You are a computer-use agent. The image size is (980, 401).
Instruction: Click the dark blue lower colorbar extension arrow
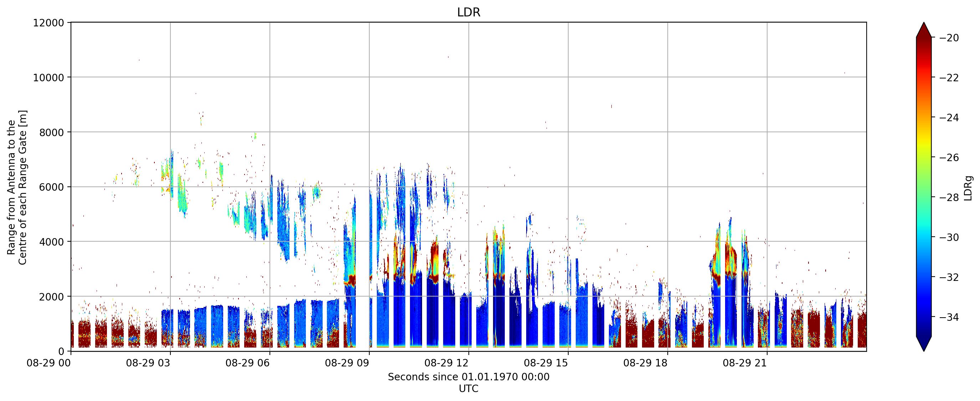coord(924,343)
